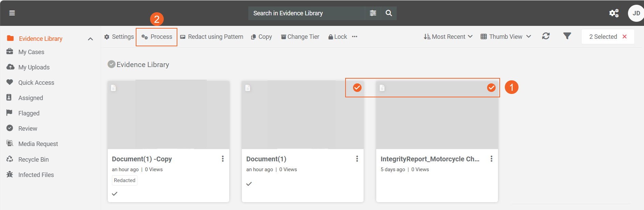Click the Search in Evidence Library field
Image resolution: width=644 pixels, height=210 pixels.
pyautogui.click(x=306, y=13)
